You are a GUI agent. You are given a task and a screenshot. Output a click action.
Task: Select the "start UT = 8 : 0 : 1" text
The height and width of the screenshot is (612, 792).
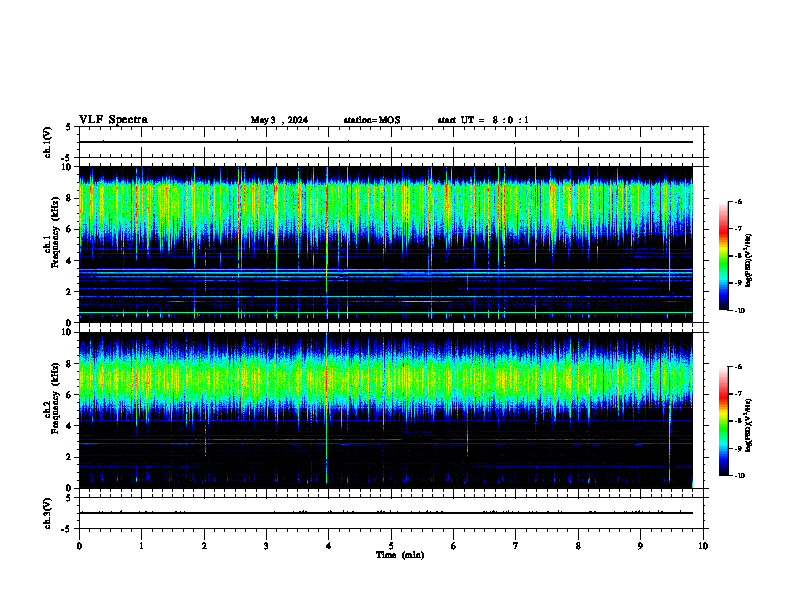483,120
